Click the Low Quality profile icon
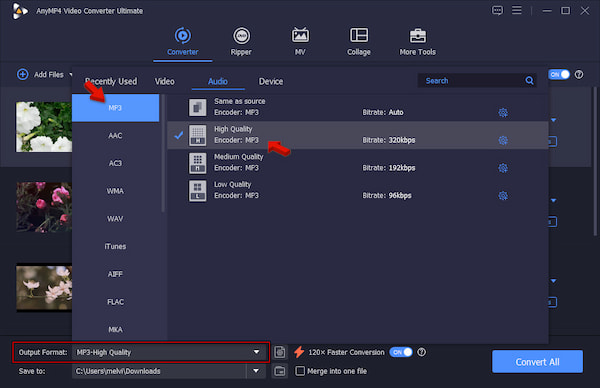The width and height of the screenshot is (600, 388). tap(197, 191)
